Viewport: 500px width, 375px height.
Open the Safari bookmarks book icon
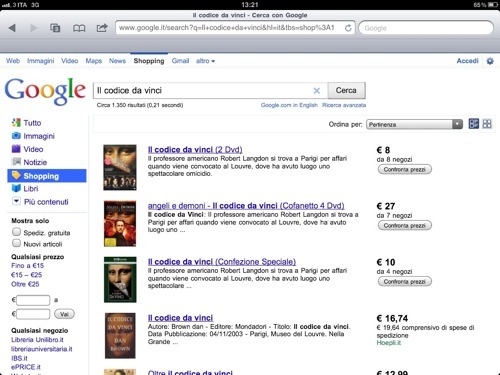pos(79,28)
